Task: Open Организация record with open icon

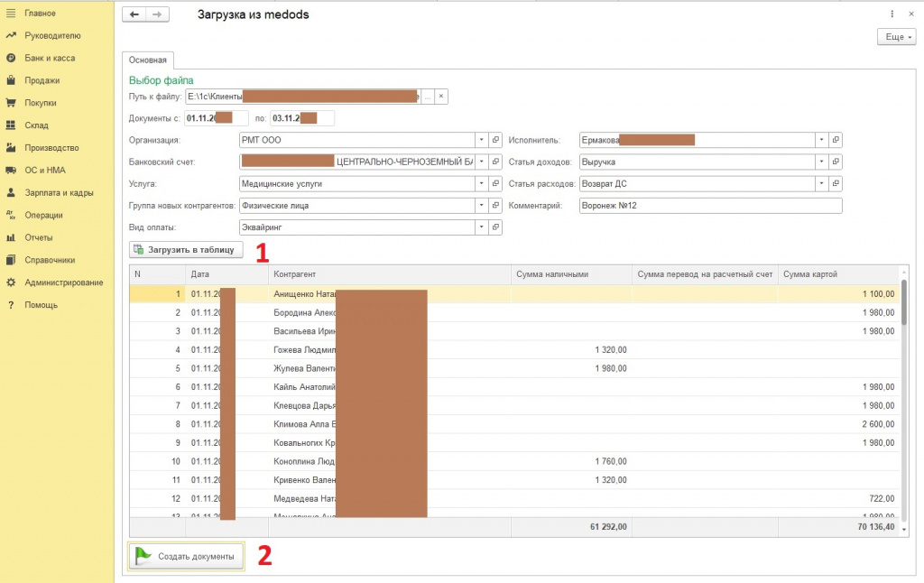Action: (x=495, y=140)
